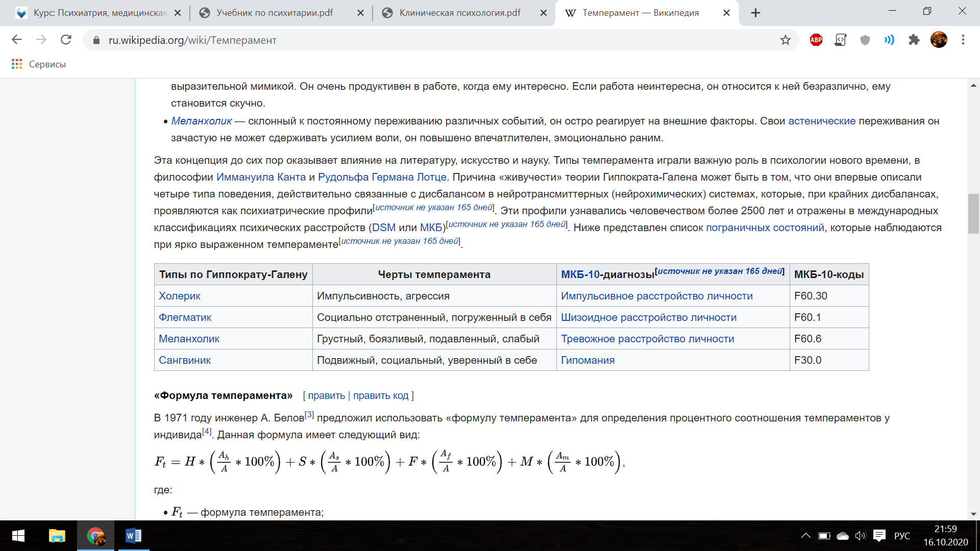
Task: Open Импульсивное расстройство личности link
Action: coord(656,296)
